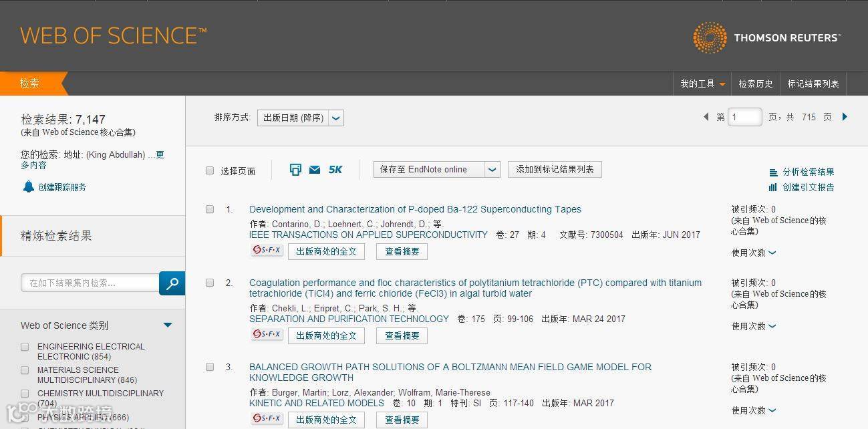868x429 pixels.
Task: Open search history menu item
Action: (x=756, y=84)
